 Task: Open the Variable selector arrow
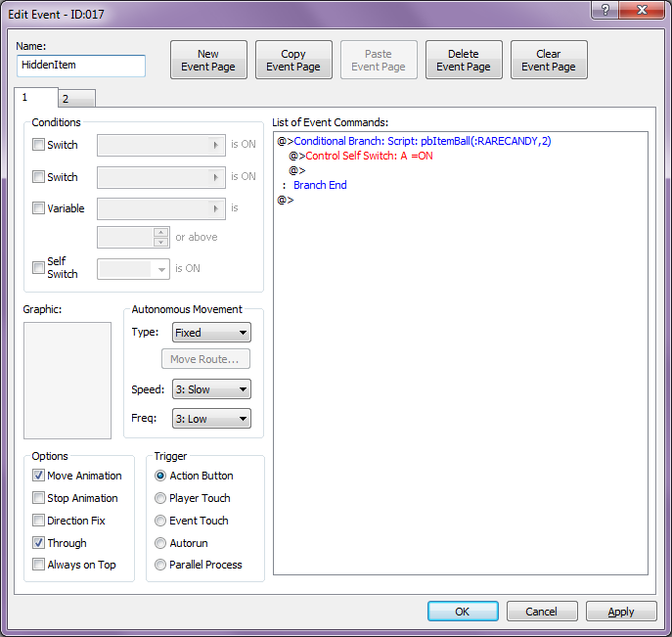click(x=216, y=208)
